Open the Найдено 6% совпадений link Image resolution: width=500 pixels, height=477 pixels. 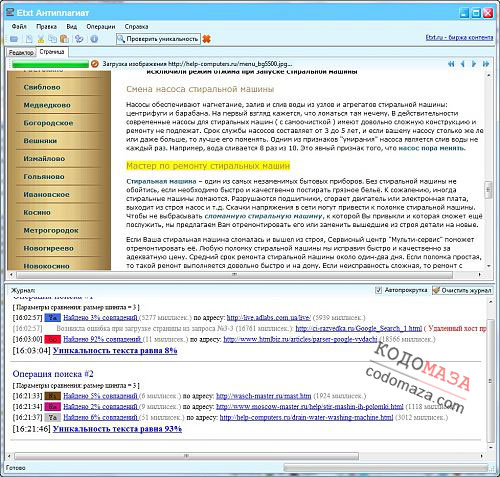(100, 417)
